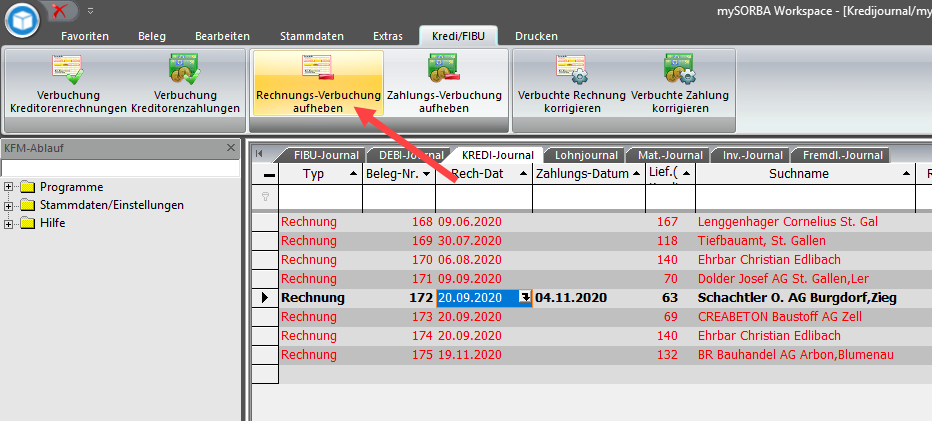Switch to the DEBI-Journal tab
This screenshot has width=932, height=421.
[411, 155]
